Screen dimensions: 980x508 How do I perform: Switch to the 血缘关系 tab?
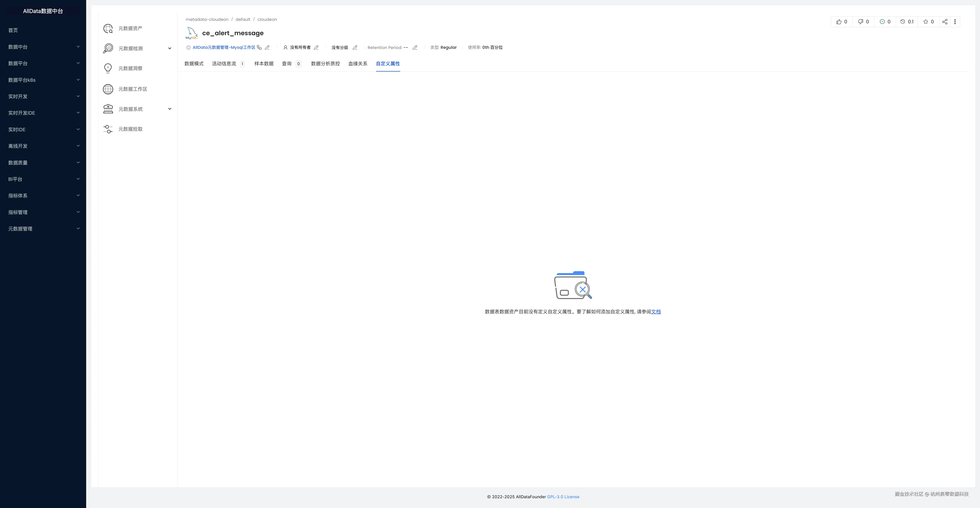(x=358, y=64)
